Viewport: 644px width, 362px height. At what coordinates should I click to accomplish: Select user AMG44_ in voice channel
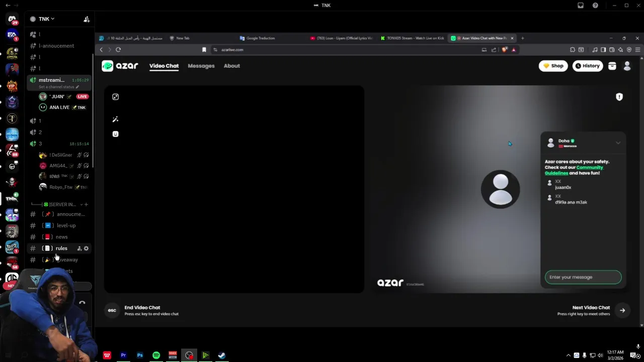pyautogui.click(x=58, y=166)
